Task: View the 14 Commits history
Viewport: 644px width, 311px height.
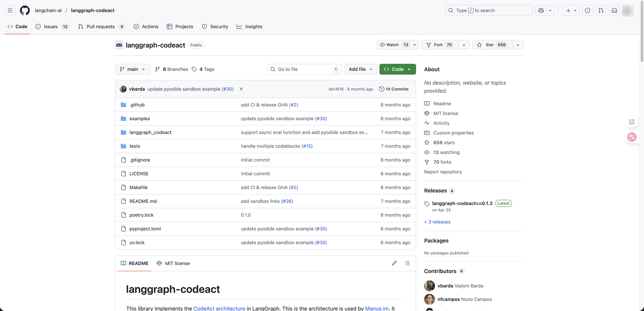Action: click(394, 89)
